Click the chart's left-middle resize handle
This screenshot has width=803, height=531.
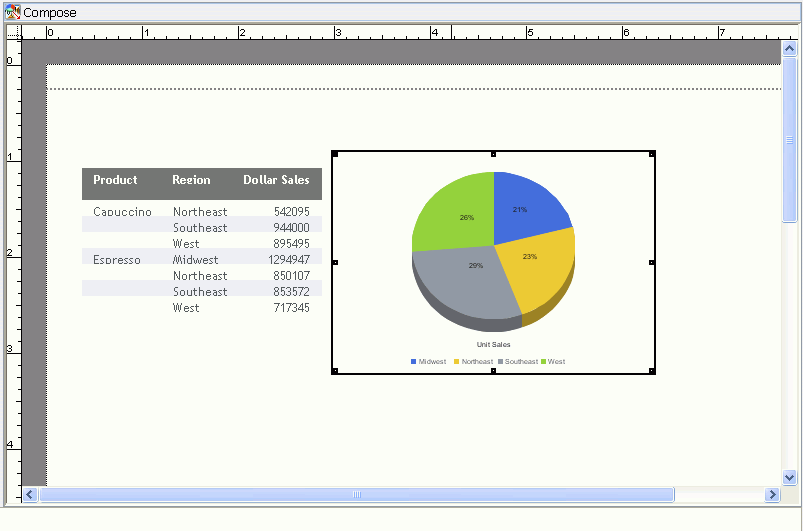[335, 262]
